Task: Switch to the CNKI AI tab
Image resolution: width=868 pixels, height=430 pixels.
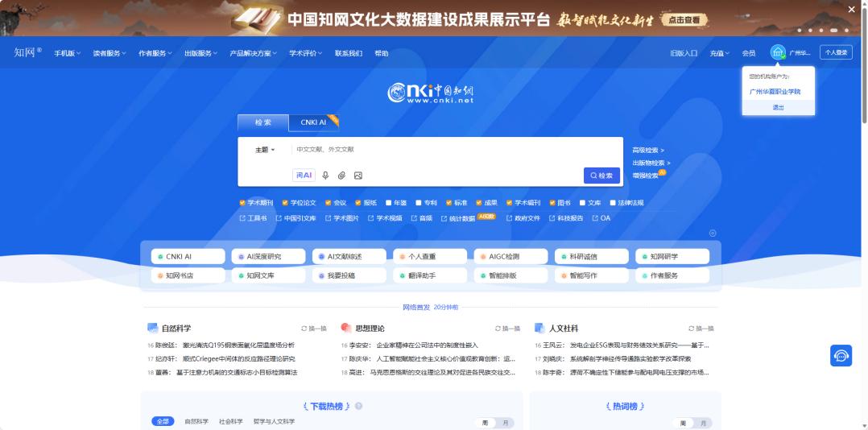Action: (314, 123)
